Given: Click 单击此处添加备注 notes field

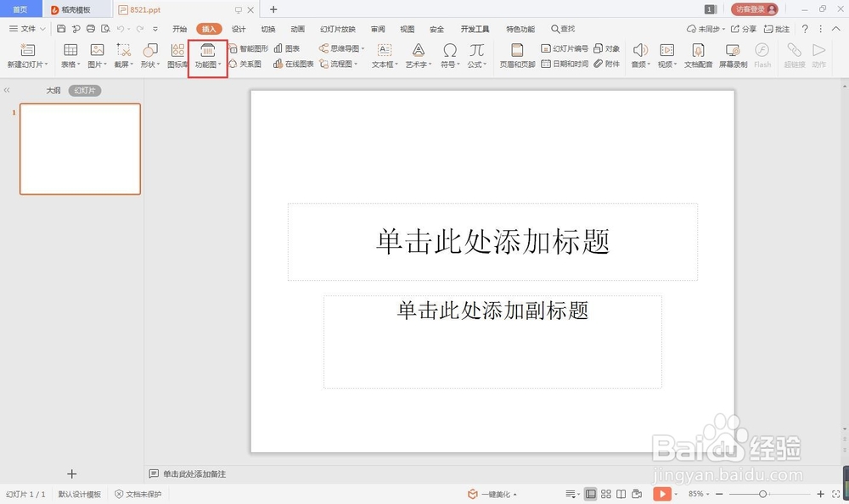Looking at the screenshot, I should coord(194,473).
